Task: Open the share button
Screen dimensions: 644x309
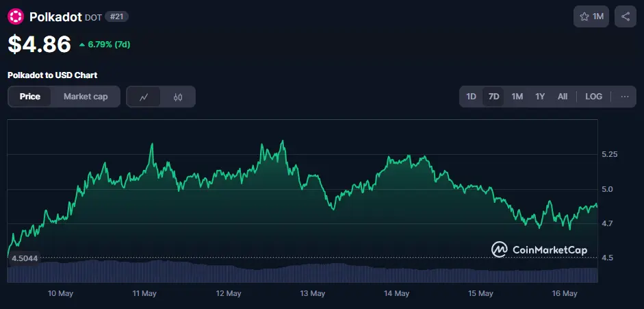Action: [x=625, y=16]
